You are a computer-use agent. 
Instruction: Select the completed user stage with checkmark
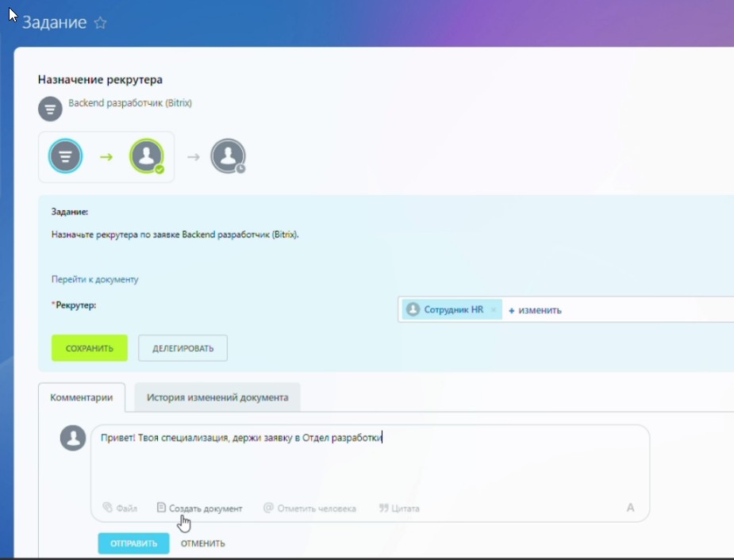coord(147,155)
